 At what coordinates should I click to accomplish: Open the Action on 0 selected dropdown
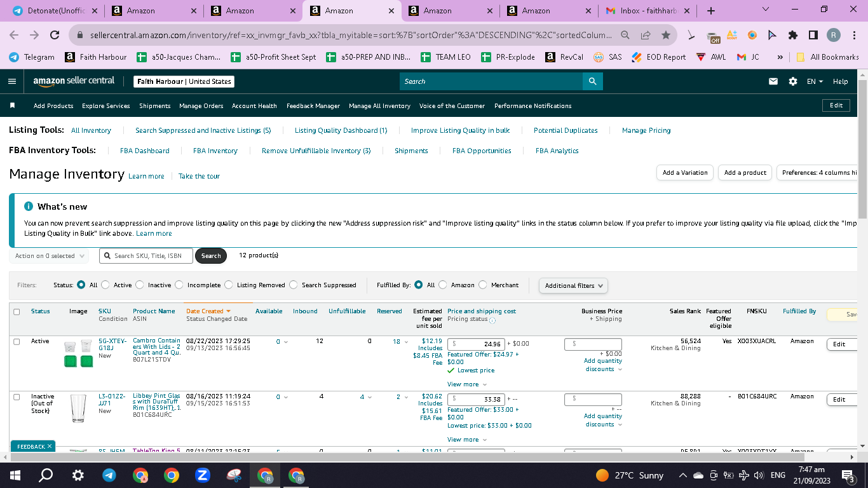pyautogui.click(x=50, y=256)
